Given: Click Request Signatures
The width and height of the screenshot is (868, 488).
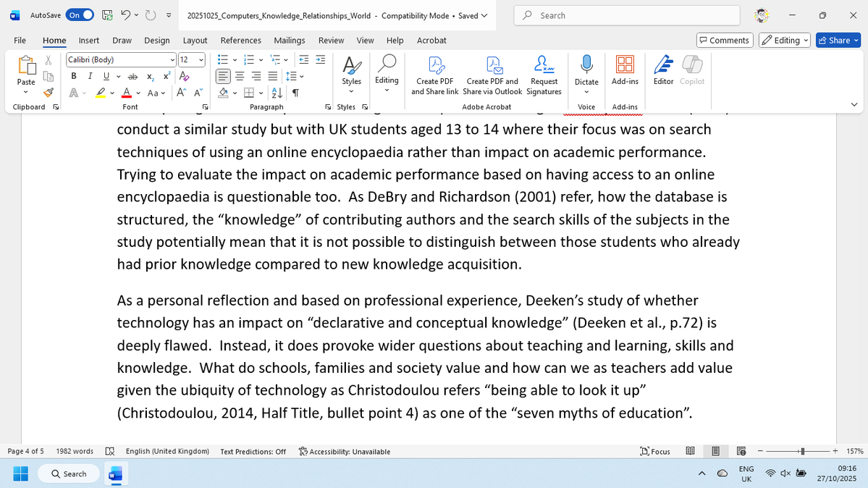Looking at the screenshot, I should point(544,76).
